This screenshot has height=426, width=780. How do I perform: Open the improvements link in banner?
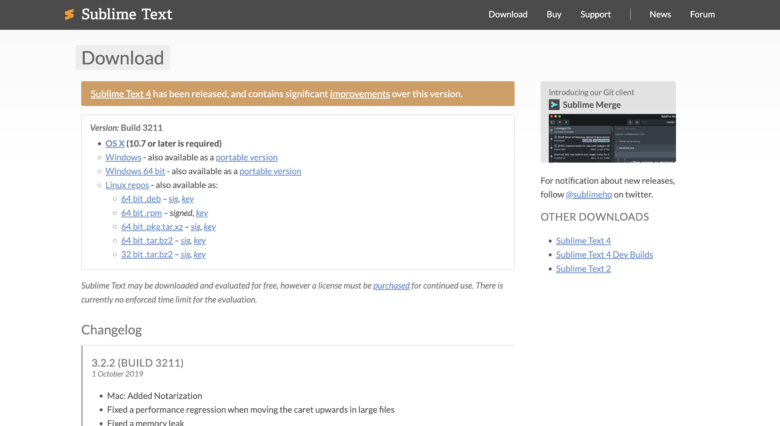[x=360, y=94]
